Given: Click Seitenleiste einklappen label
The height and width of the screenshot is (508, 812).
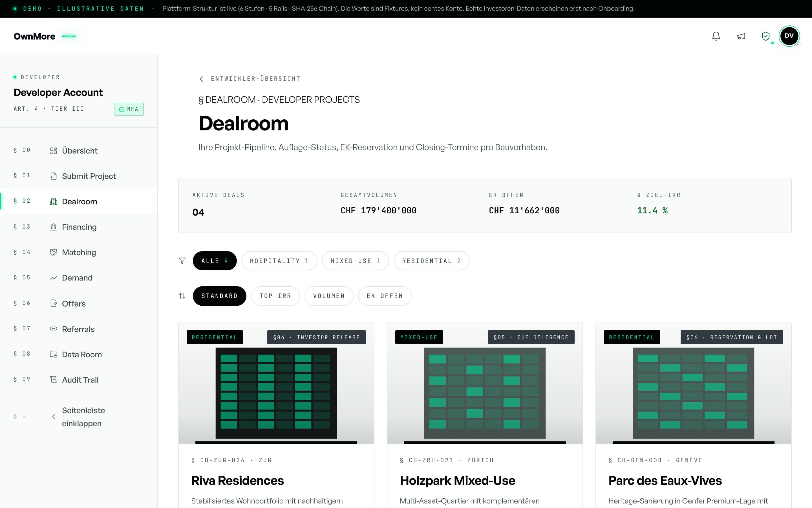Looking at the screenshot, I should [83, 417].
